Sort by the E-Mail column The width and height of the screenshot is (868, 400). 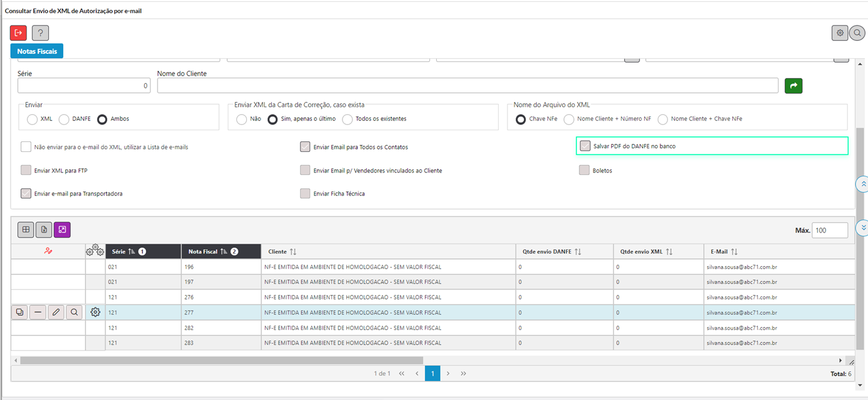tap(735, 252)
